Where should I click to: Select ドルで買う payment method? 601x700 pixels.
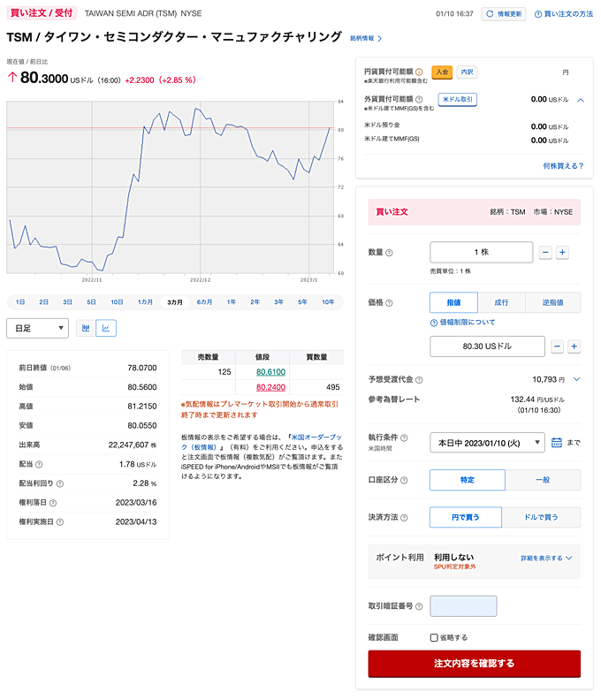[x=541, y=517]
